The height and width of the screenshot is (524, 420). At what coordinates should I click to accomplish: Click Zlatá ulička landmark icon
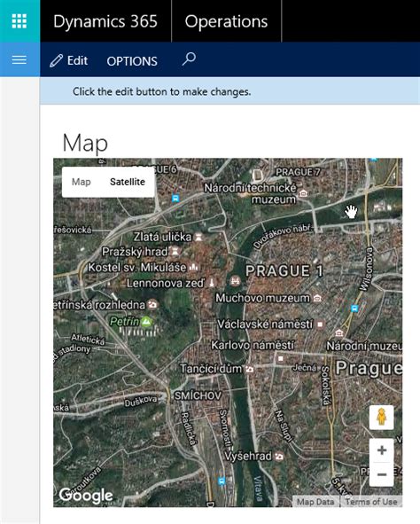point(199,237)
